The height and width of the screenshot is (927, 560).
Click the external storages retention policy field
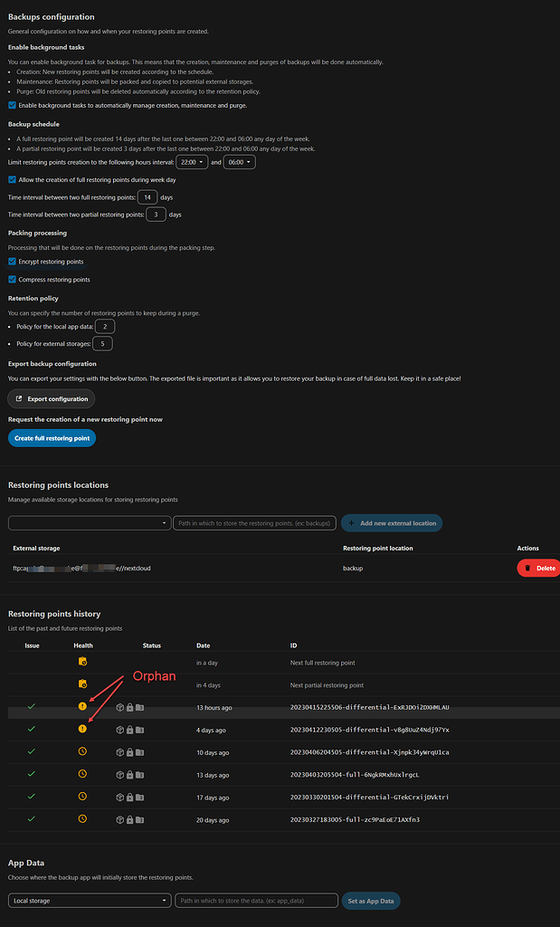(x=103, y=343)
